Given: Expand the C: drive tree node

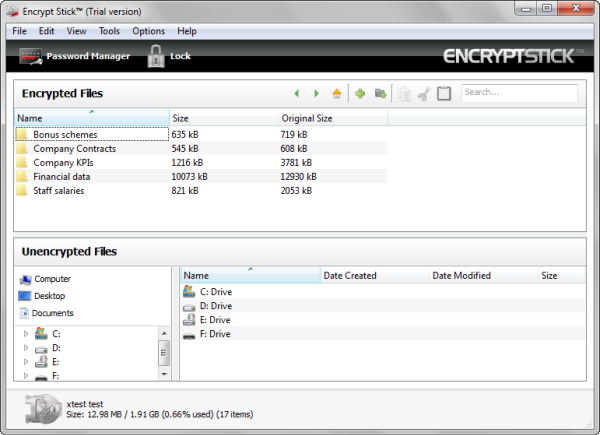Looking at the screenshot, I should 26,334.
